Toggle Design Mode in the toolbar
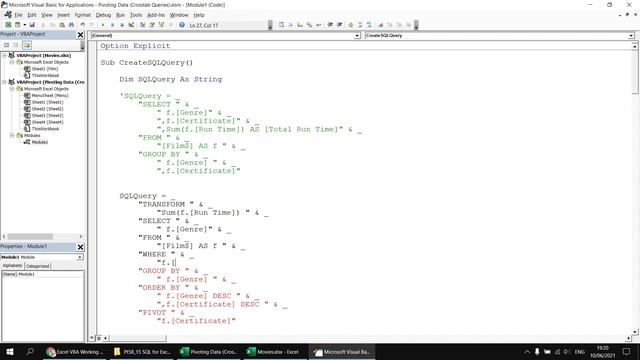The width and height of the screenshot is (640, 360). click(131, 25)
